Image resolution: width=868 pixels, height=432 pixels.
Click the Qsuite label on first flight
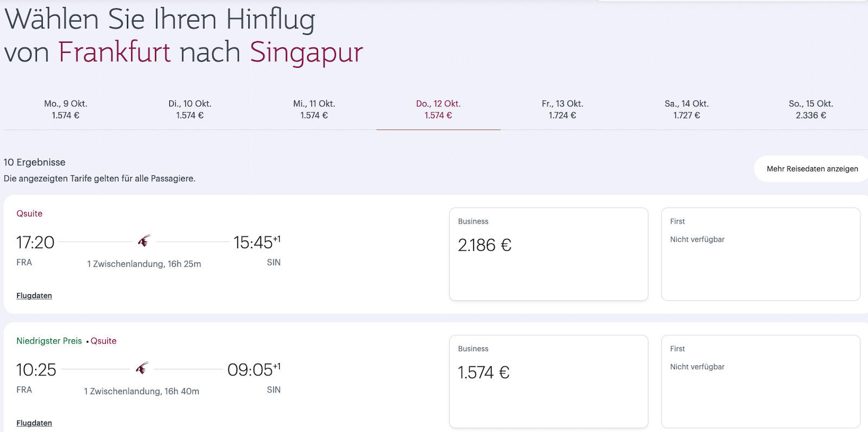coord(29,214)
